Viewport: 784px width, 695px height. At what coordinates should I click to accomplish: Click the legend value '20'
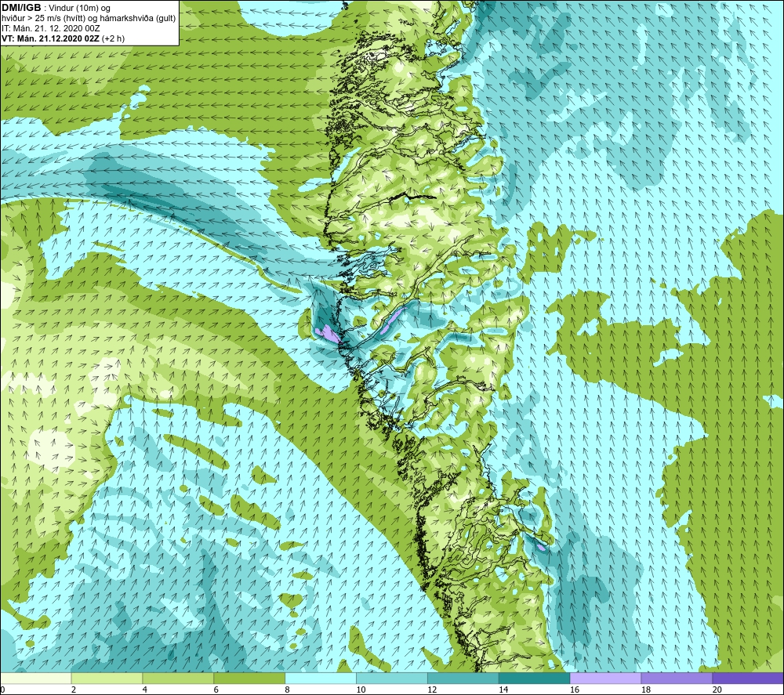point(717,690)
